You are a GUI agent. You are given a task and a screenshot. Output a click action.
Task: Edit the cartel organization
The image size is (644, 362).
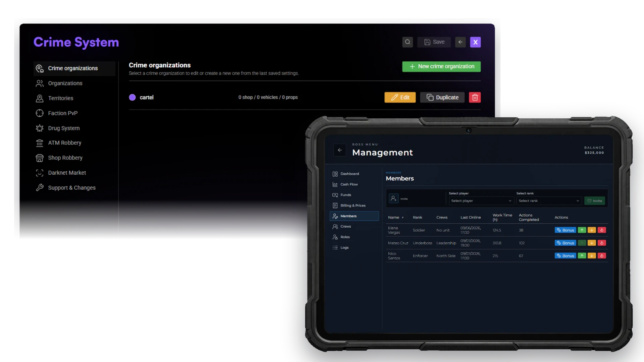[400, 97]
